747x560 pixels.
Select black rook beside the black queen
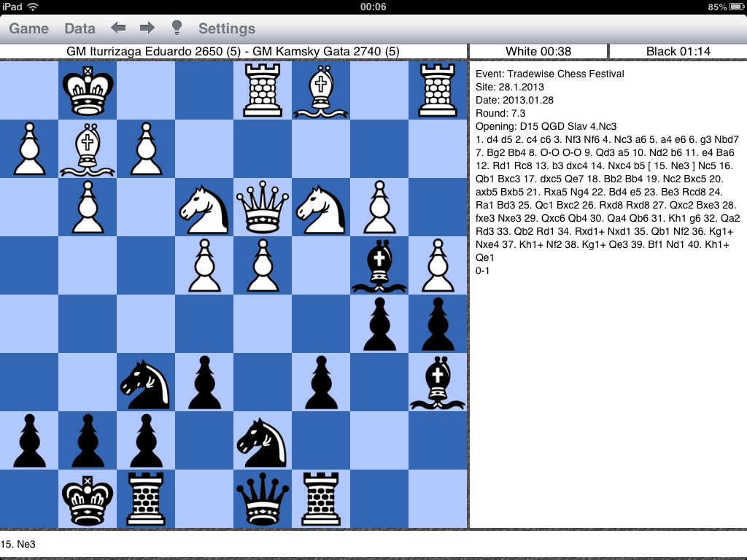[321, 499]
